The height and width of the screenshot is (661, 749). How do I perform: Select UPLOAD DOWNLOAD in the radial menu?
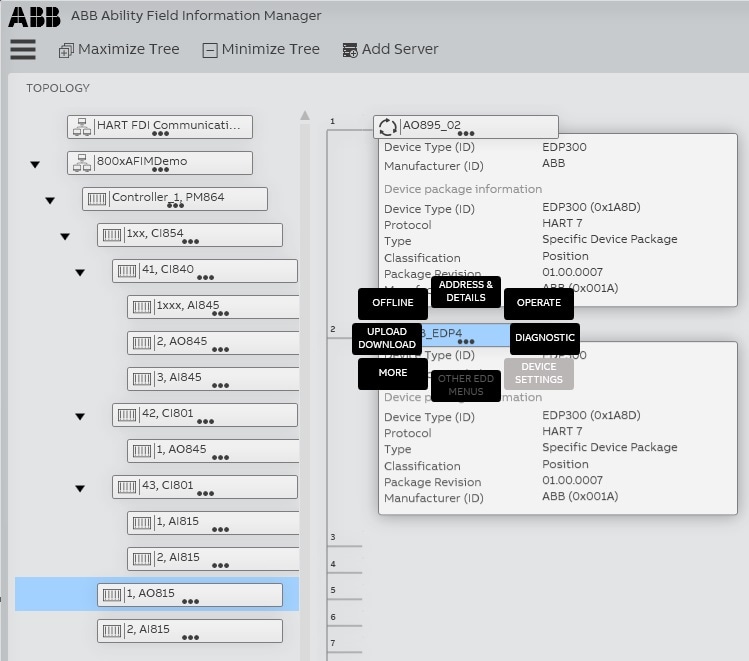[387, 338]
